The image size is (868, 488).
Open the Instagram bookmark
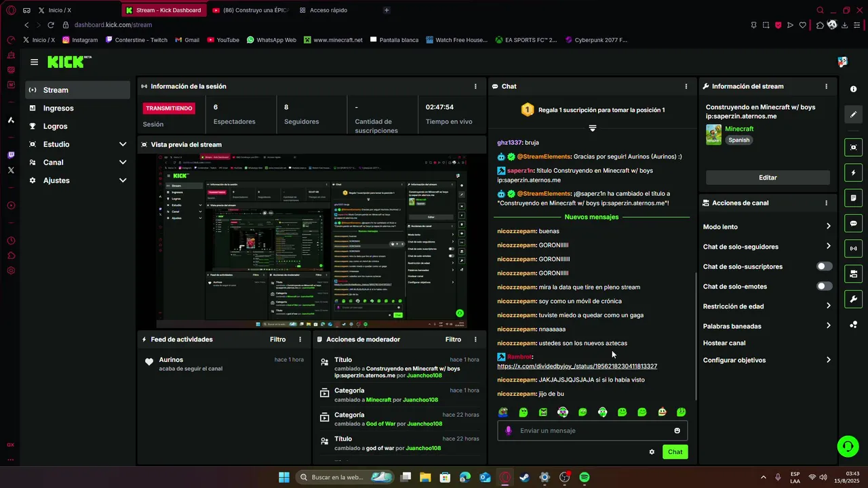[x=80, y=40]
